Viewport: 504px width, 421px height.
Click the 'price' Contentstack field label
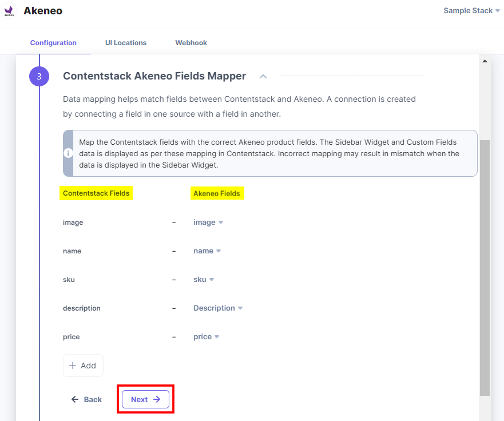[71, 337]
